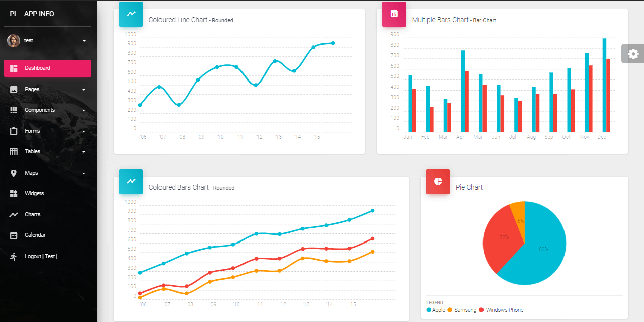The image size is (644, 322).
Task: Open the Widgets menu item
Action: click(47, 193)
